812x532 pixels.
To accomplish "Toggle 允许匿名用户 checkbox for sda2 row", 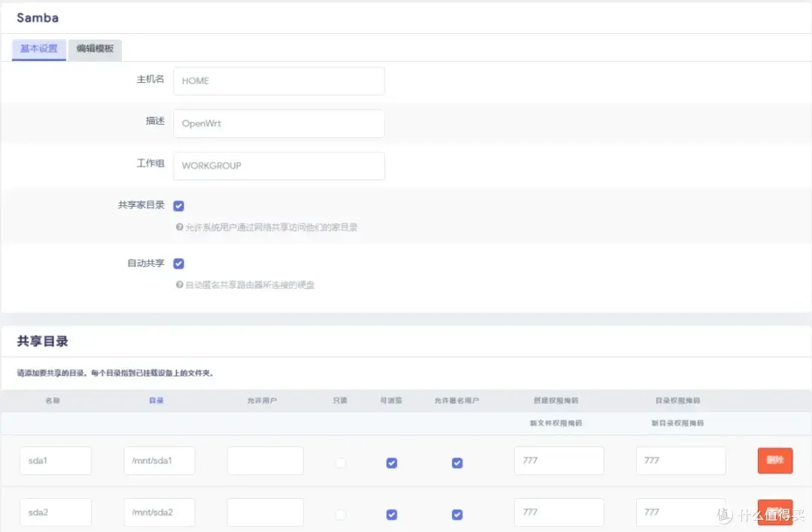I will coord(457,515).
